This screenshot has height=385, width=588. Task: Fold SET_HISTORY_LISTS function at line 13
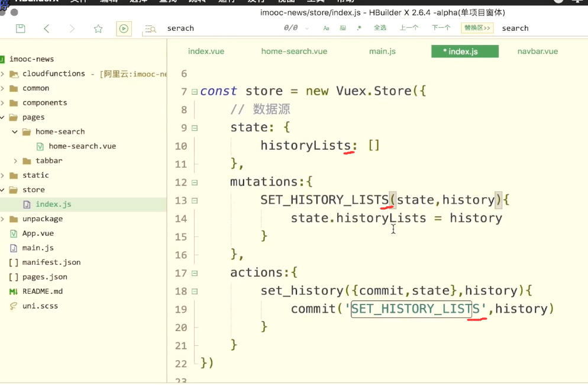pyautogui.click(x=195, y=201)
